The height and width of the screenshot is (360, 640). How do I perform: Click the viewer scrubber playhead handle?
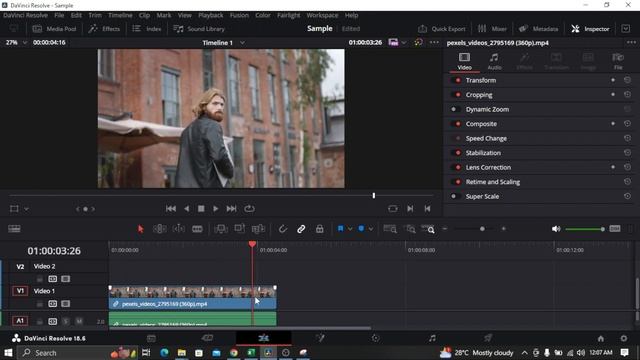tap(373, 196)
